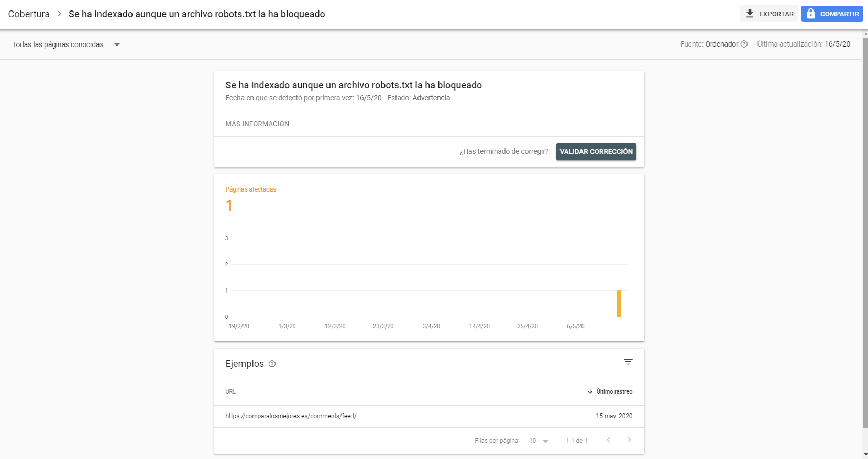The height and width of the screenshot is (459, 868).
Task: Click the 6/5/20 chart axis label
Action: click(x=575, y=326)
